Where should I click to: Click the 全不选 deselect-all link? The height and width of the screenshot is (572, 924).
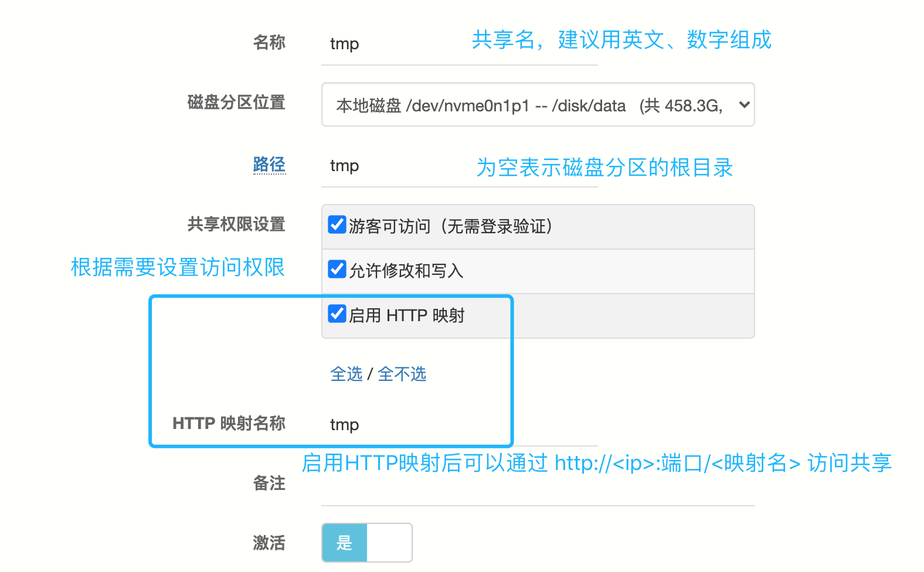pyautogui.click(x=402, y=374)
